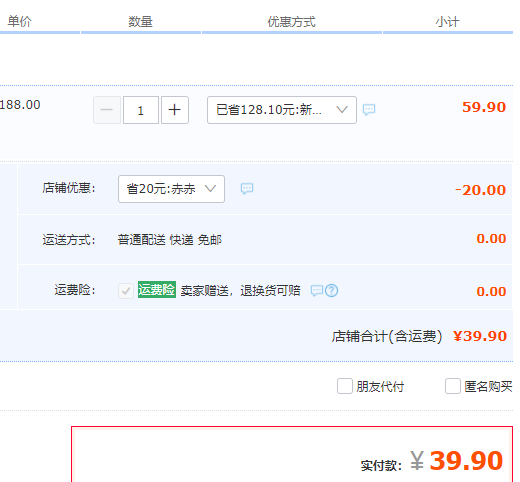
Task: Open the 已省128.10元 discount dropdown
Action: [x=282, y=110]
